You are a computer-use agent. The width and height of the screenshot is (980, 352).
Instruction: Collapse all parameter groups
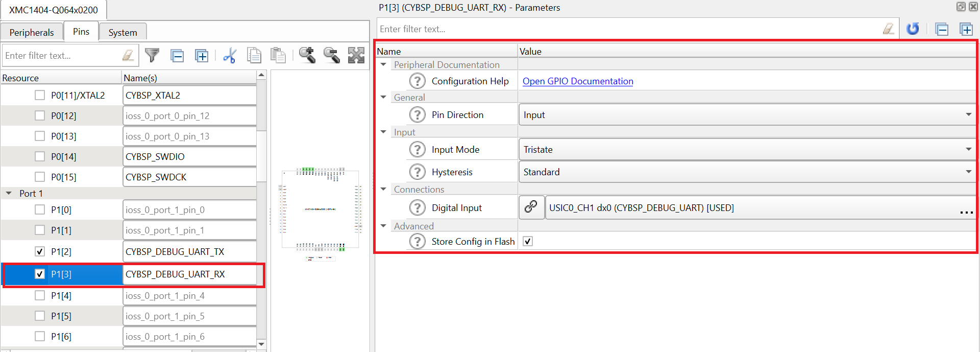tap(942, 29)
